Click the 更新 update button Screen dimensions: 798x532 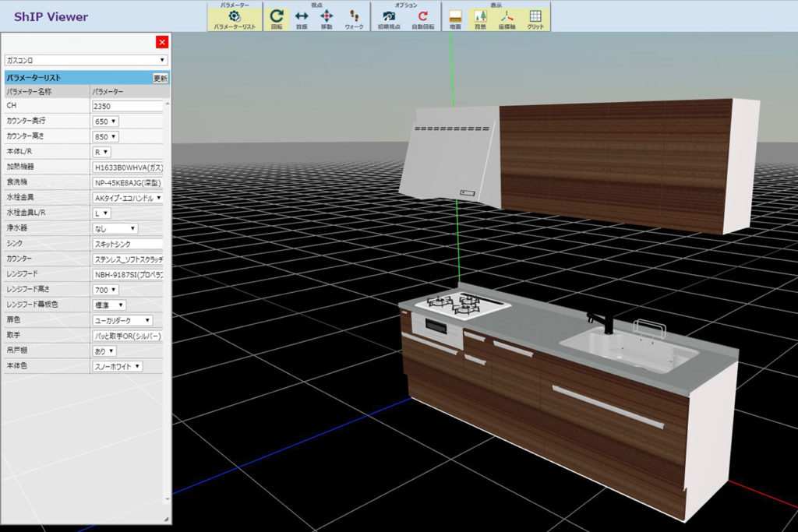(x=161, y=79)
